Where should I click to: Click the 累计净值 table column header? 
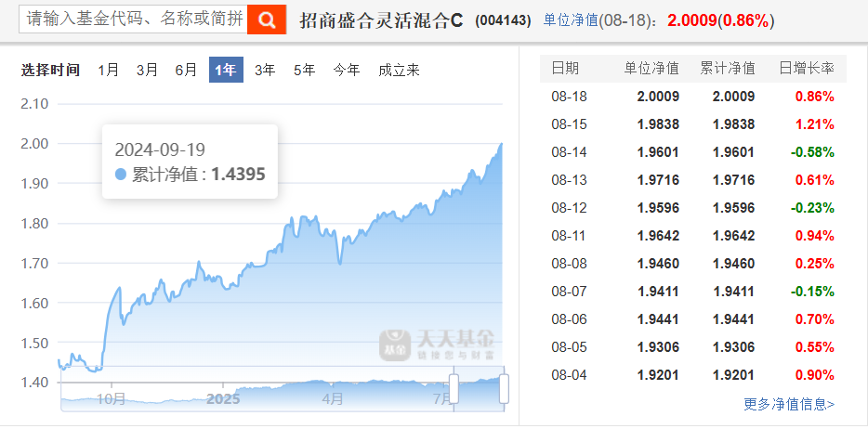(x=728, y=68)
